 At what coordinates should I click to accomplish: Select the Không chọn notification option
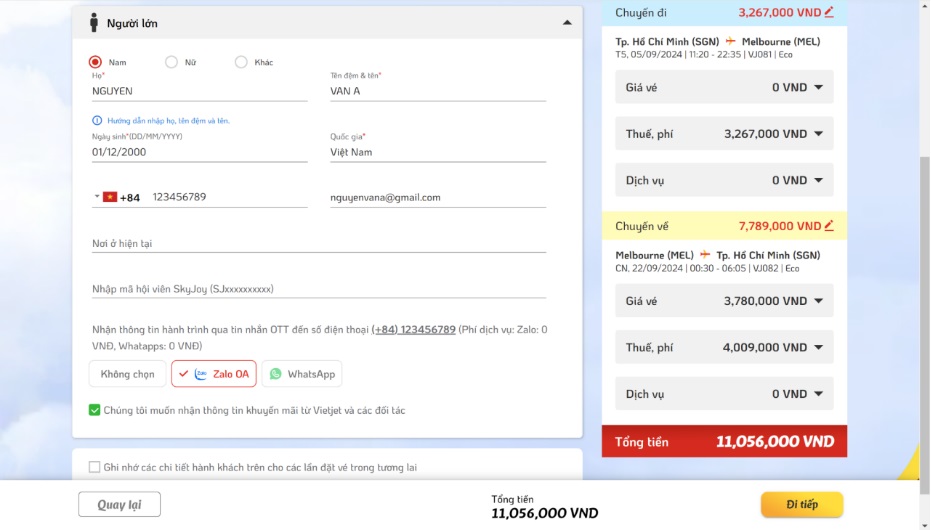click(x=128, y=374)
